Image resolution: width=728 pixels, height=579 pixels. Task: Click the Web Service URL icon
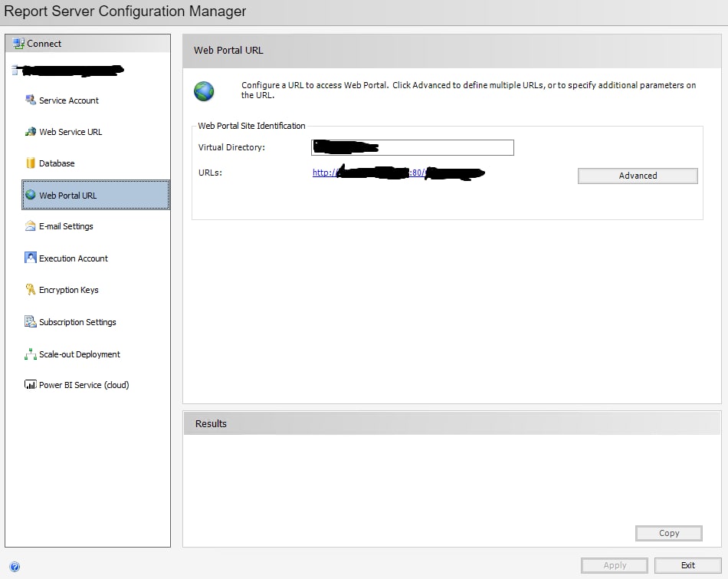click(x=31, y=131)
